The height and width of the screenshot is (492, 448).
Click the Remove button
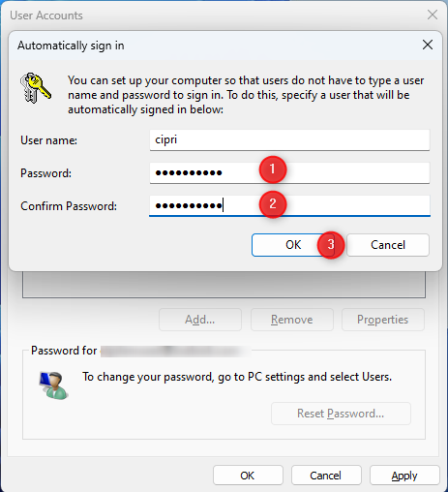pos(292,320)
